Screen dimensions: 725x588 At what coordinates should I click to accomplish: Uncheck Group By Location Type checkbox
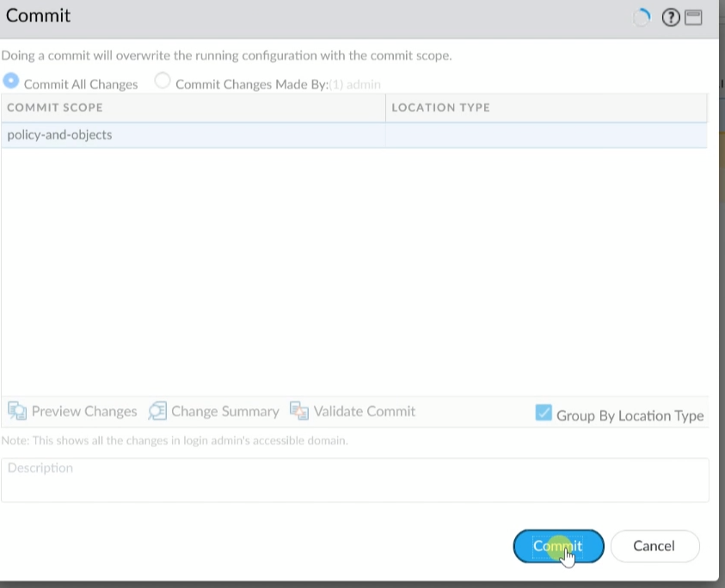544,413
